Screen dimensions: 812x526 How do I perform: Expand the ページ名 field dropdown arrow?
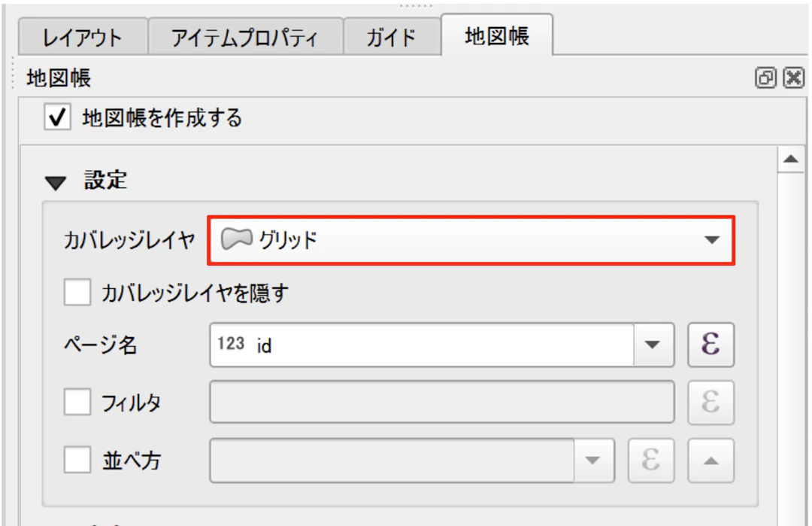click(652, 345)
